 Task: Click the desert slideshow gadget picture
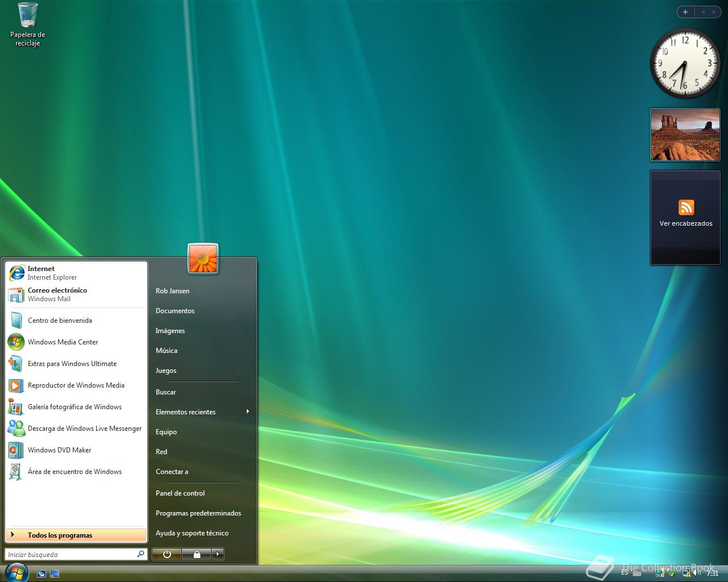point(685,135)
